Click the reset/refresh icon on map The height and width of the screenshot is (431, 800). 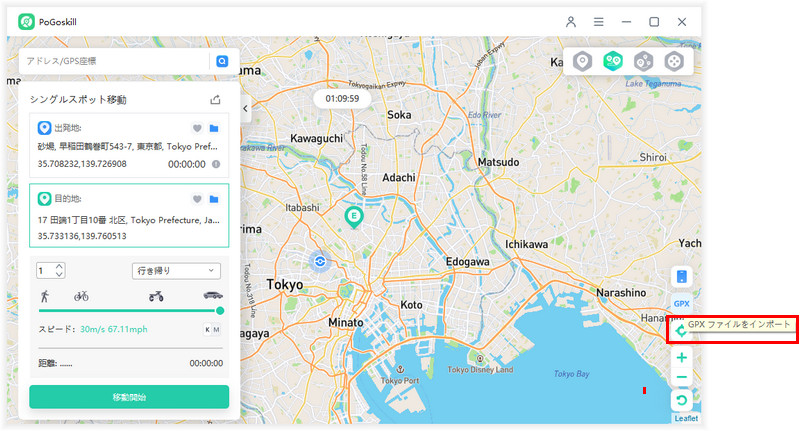click(x=682, y=400)
